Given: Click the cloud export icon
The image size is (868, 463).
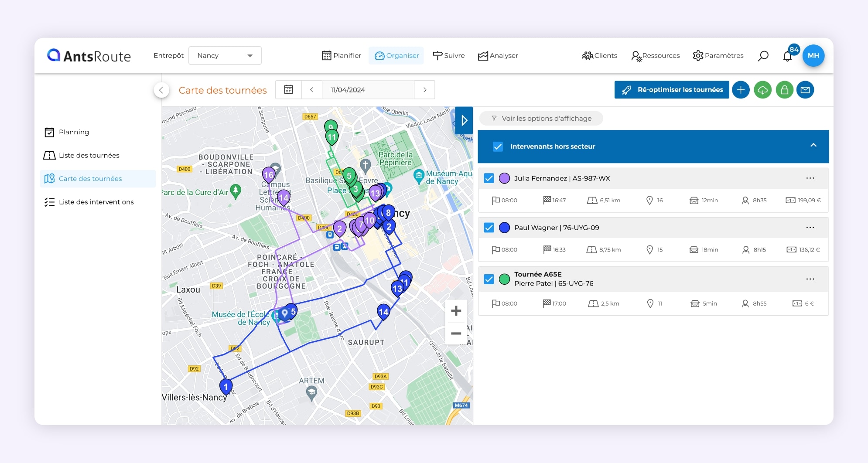Looking at the screenshot, I should (762, 90).
